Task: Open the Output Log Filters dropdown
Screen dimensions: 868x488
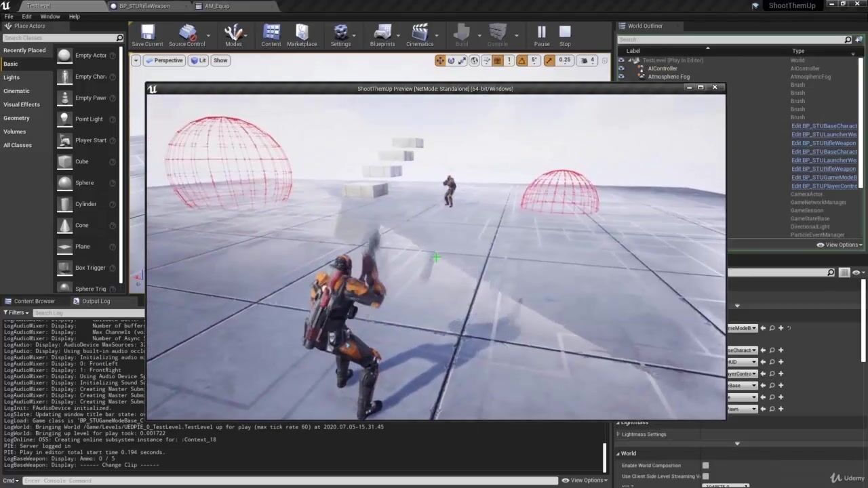Action: coord(16,312)
